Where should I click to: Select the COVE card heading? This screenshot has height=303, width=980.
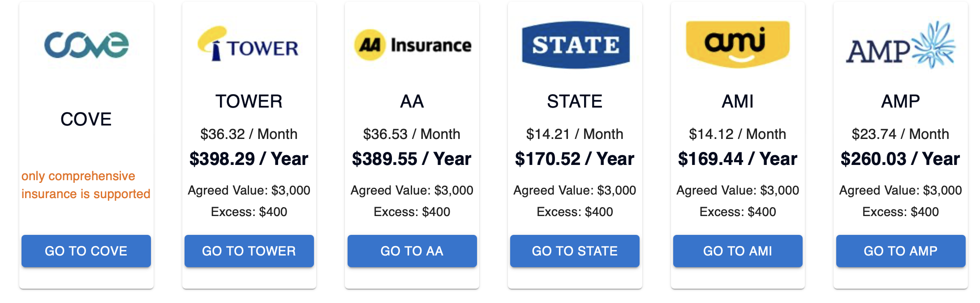pos(86,118)
